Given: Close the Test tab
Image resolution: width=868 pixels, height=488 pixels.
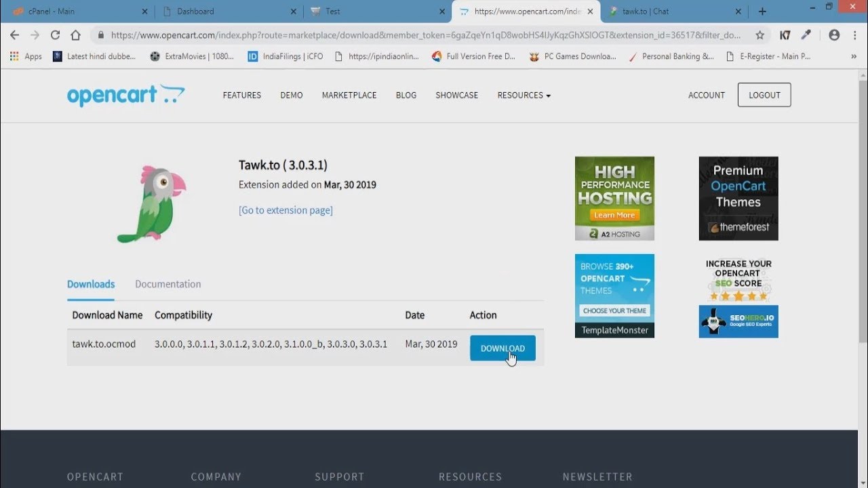Looking at the screenshot, I should [441, 12].
